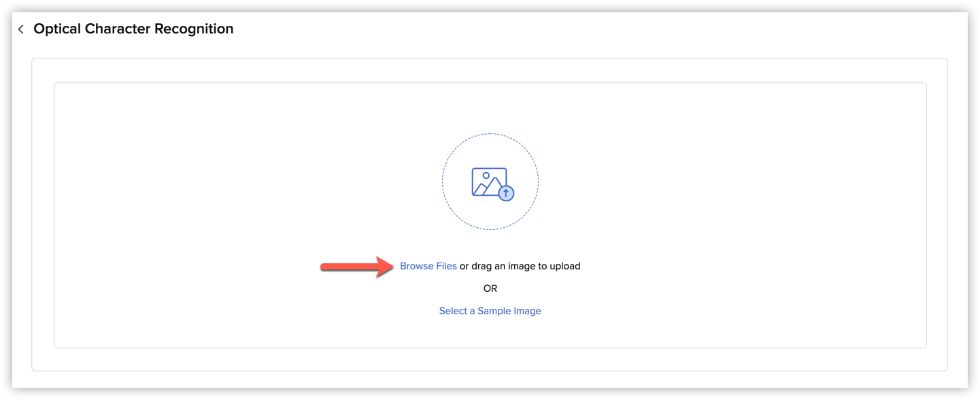The image size is (980, 400).
Task: Open the file browser via Browse Files
Action: (x=428, y=266)
